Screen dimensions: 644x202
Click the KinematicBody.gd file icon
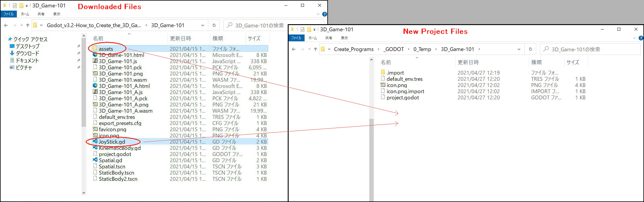pos(95,147)
